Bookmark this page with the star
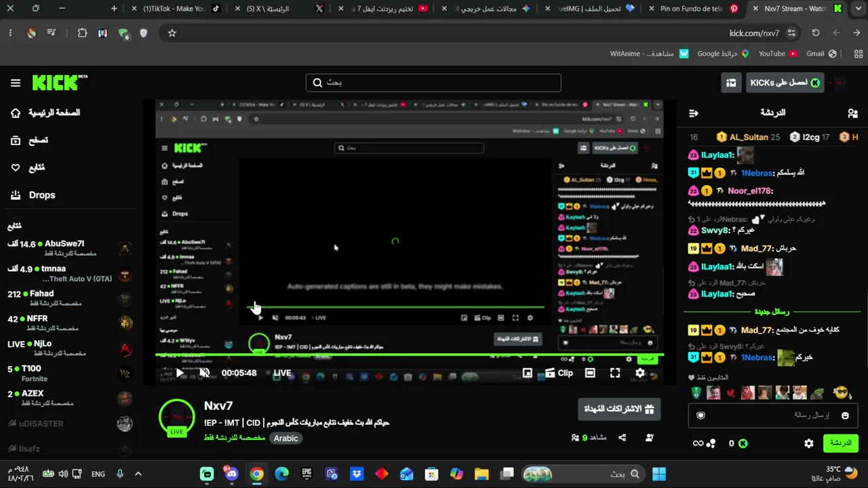This screenshot has width=868, height=488. 172,33
